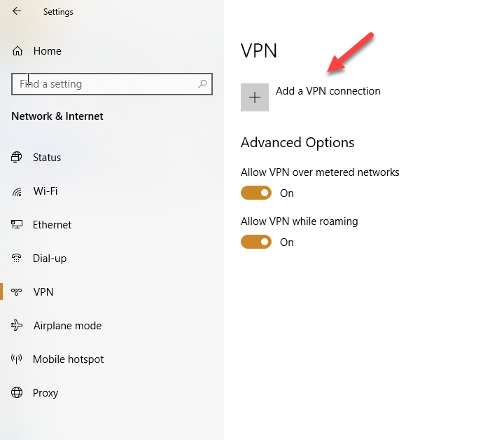Click the plus icon to add VPN
504x440 pixels.
click(255, 97)
